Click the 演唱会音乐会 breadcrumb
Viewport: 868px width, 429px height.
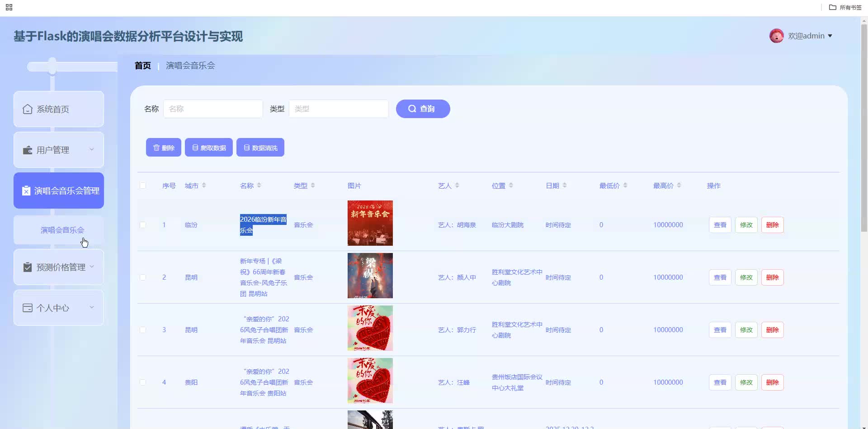point(190,66)
